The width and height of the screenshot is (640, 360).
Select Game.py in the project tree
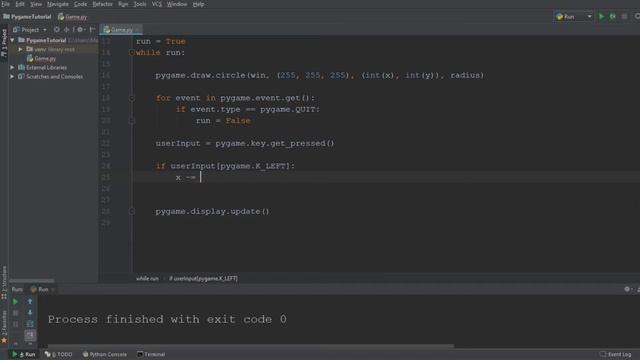click(x=41, y=58)
